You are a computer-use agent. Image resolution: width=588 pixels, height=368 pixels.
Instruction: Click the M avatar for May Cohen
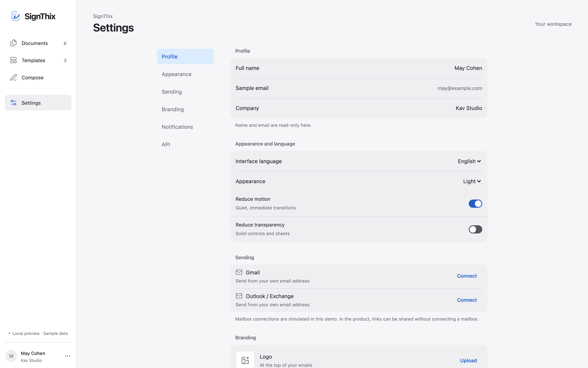pyautogui.click(x=11, y=356)
